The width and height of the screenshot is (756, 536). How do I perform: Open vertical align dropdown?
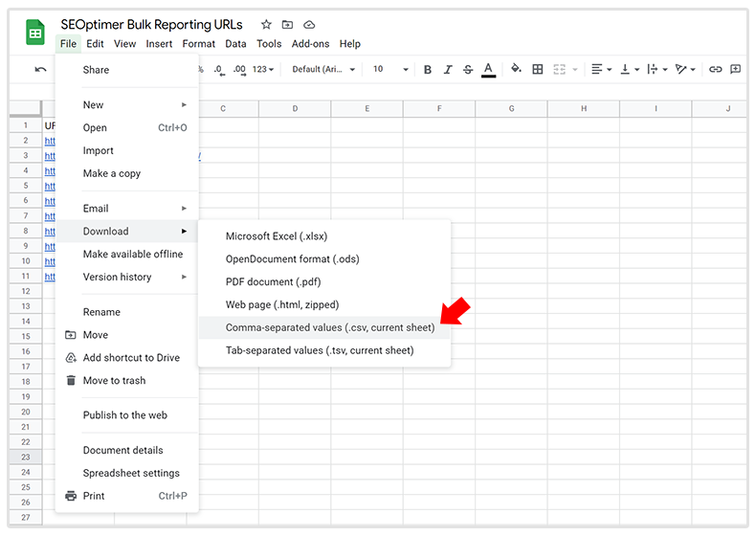(630, 70)
